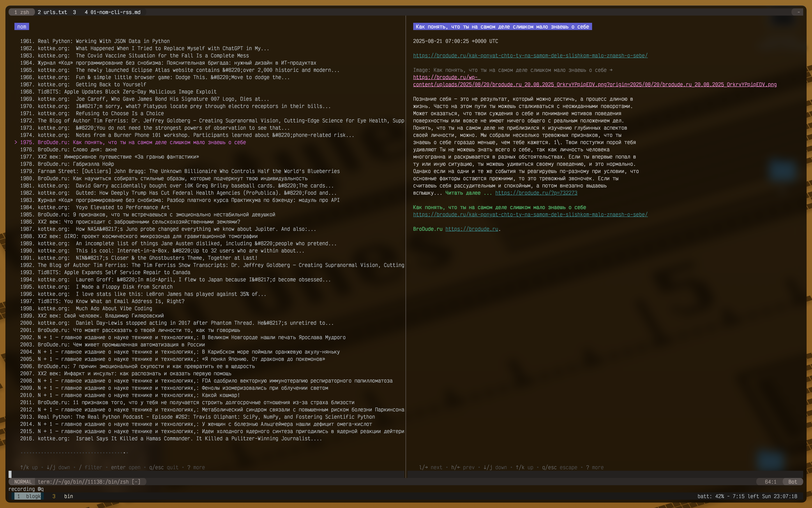The height and width of the screenshot is (508, 812).
Task: Select item 1982 Gutted Federal Health Agencies
Action: click(178, 193)
